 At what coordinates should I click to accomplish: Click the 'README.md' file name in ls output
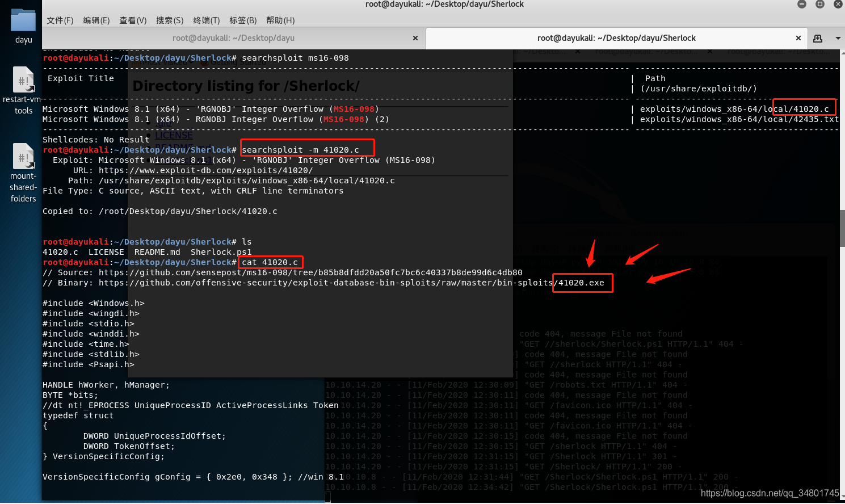157,252
